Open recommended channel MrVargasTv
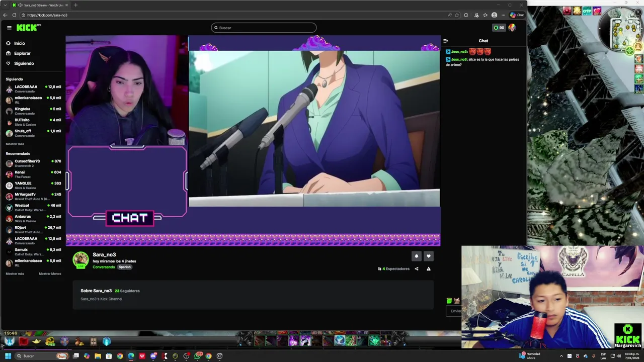Screen dimensions: 644x362 pos(33,196)
